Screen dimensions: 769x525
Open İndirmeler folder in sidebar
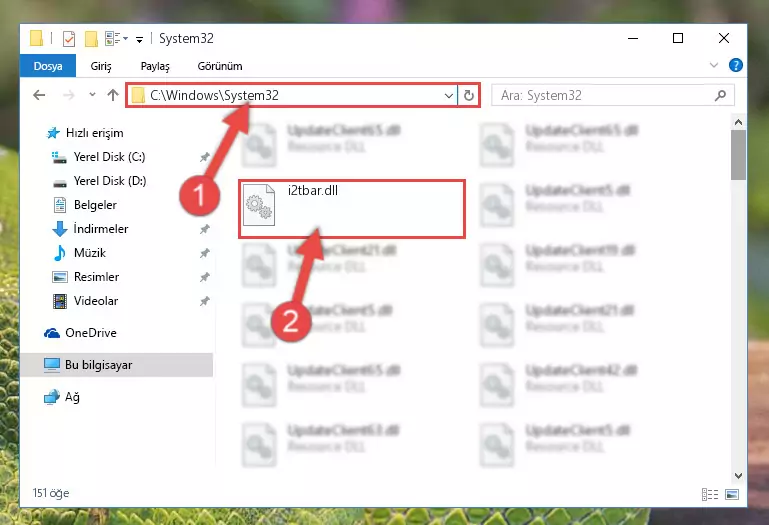coord(101,229)
